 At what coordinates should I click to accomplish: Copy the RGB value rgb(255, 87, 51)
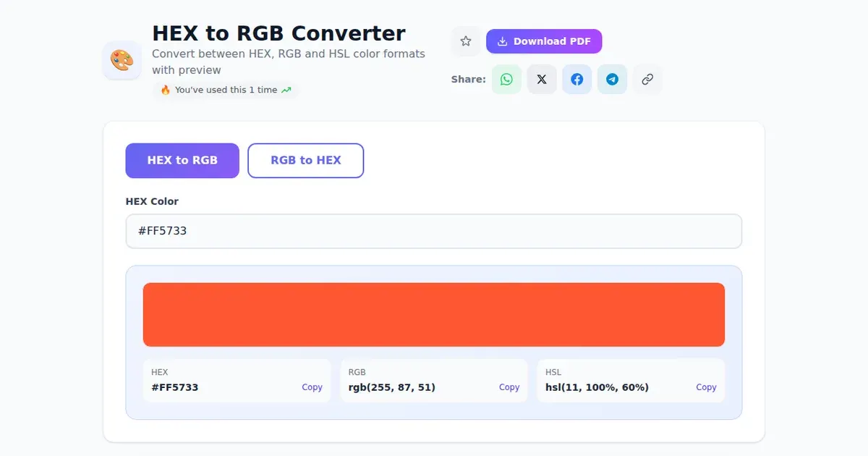(509, 387)
